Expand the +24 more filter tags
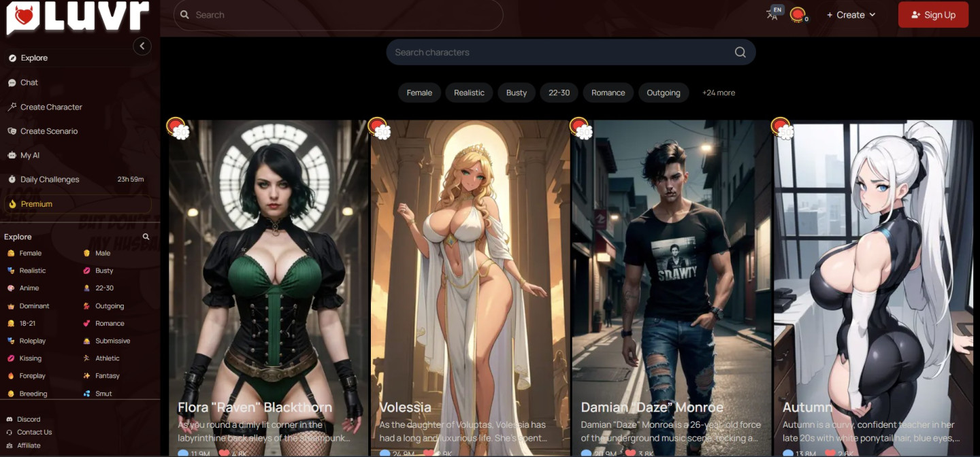This screenshot has width=980, height=457. (x=718, y=92)
